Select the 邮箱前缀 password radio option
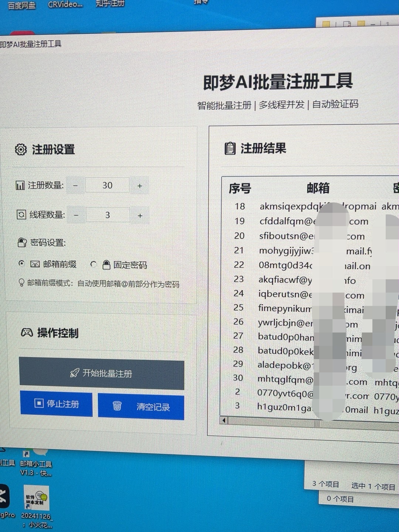 [x=22, y=263]
